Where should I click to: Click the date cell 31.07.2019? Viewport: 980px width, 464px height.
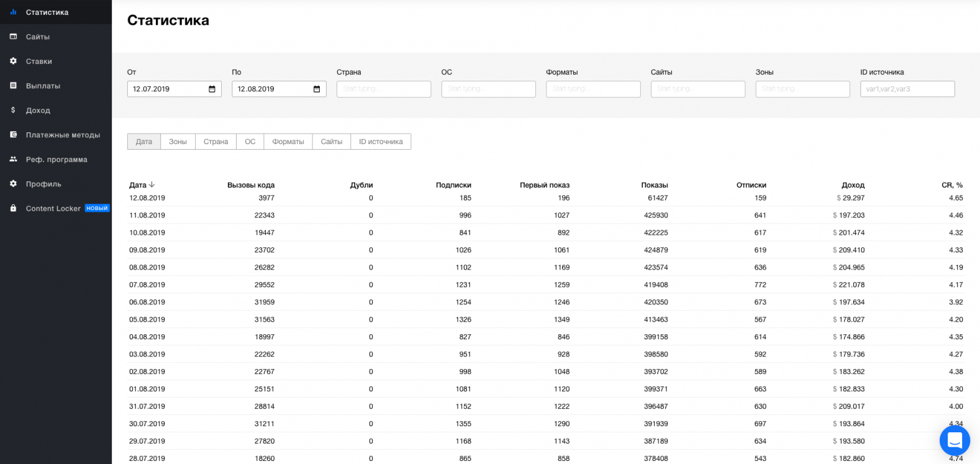tap(147, 407)
